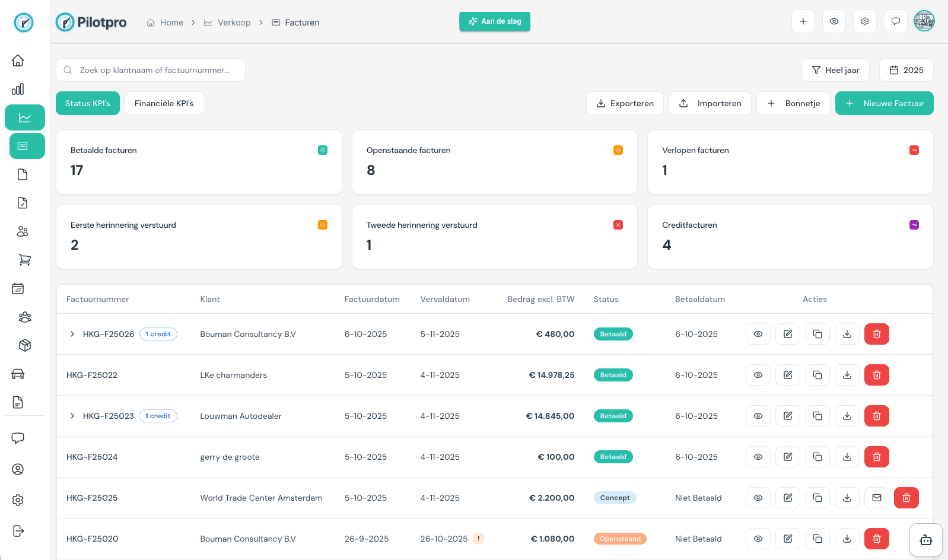Duplicate invoice HKG-F25024 with copy icon
This screenshot has height=560, width=948.
click(x=817, y=457)
